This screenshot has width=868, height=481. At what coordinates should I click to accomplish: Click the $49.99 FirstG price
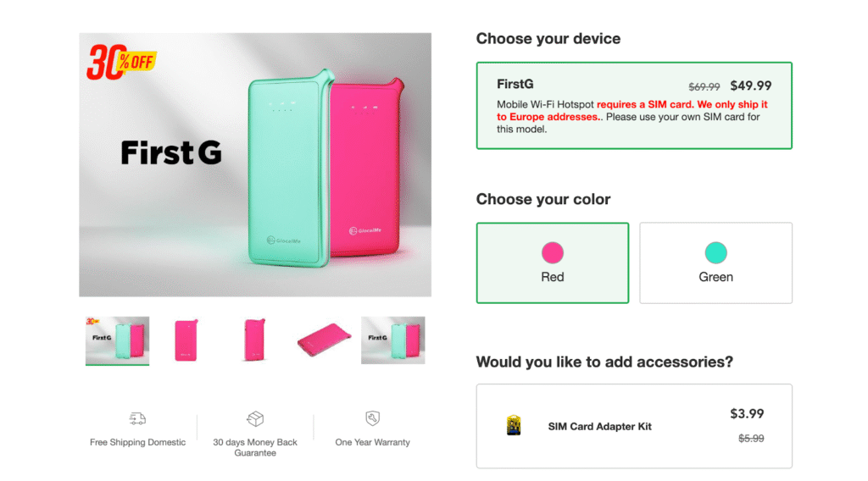pyautogui.click(x=751, y=86)
